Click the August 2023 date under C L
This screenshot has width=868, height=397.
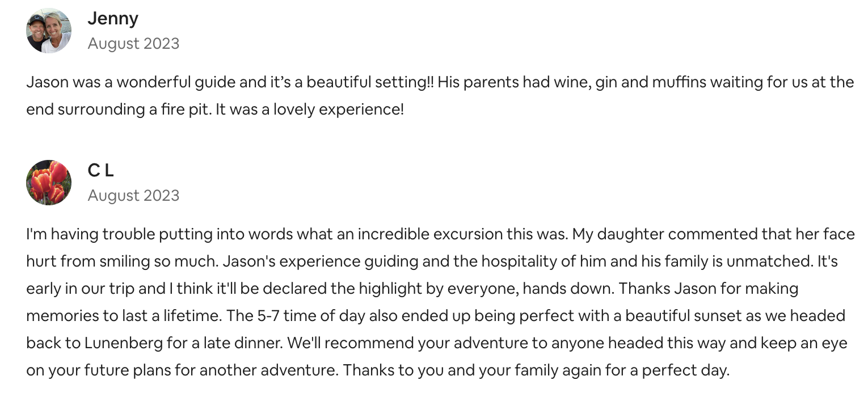pos(133,196)
